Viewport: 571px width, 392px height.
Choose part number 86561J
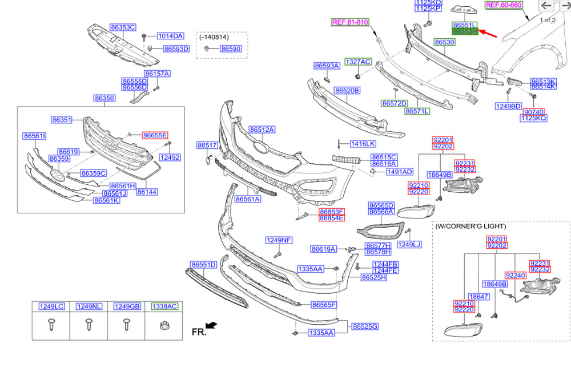point(114,193)
